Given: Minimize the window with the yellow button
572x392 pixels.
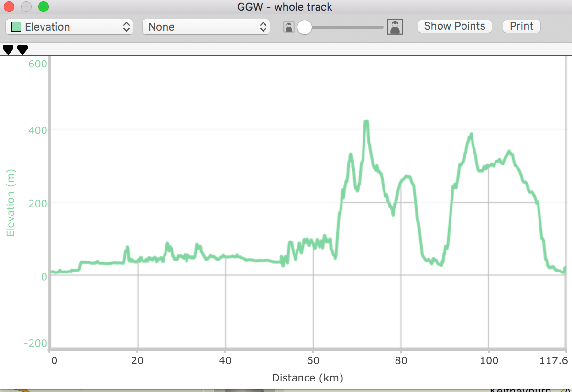Looking at the screenshot, I should [x=26, y=7].
